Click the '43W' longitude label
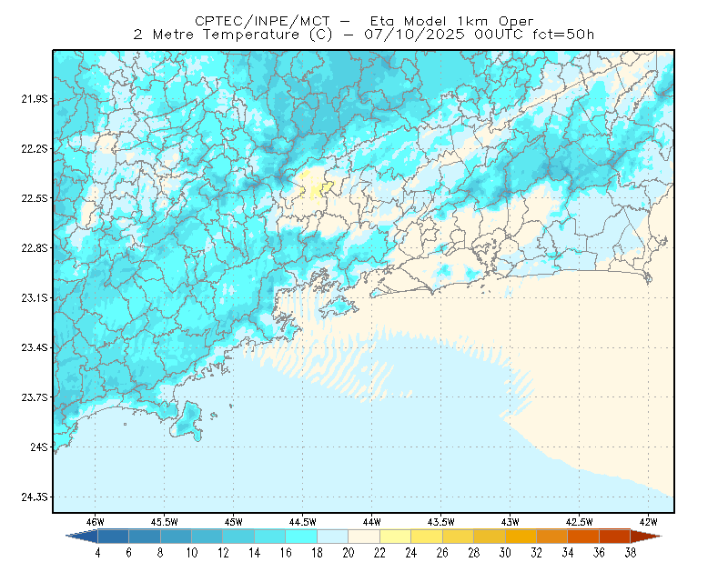 (x=511, y=522)
